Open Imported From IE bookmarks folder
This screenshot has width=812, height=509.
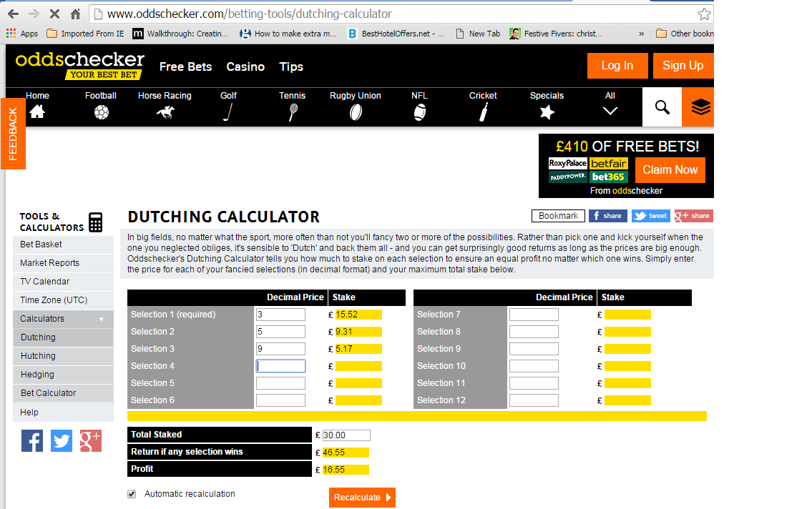[x=85, y=34]
